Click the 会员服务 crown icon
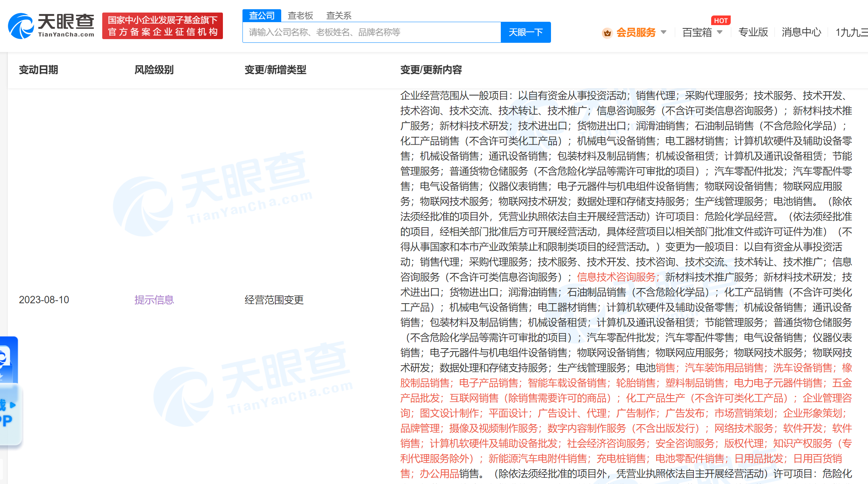This screenshot has width=868, height=484. pyautogui.click(x=607, y=33)
